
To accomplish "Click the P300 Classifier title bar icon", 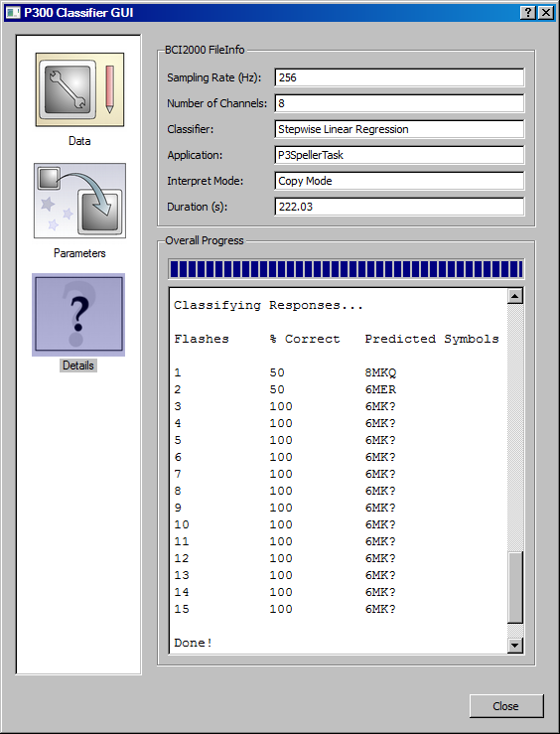I will [x=13, y=13].
